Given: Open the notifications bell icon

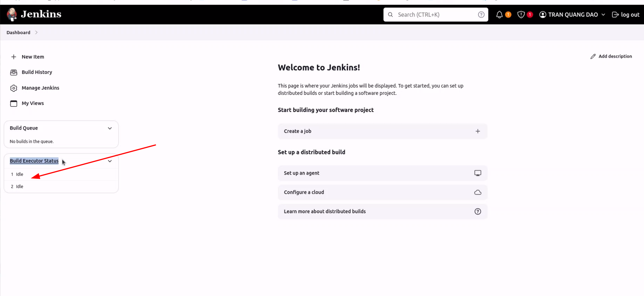Looking at the screenshot, I should tap(499, 15).
